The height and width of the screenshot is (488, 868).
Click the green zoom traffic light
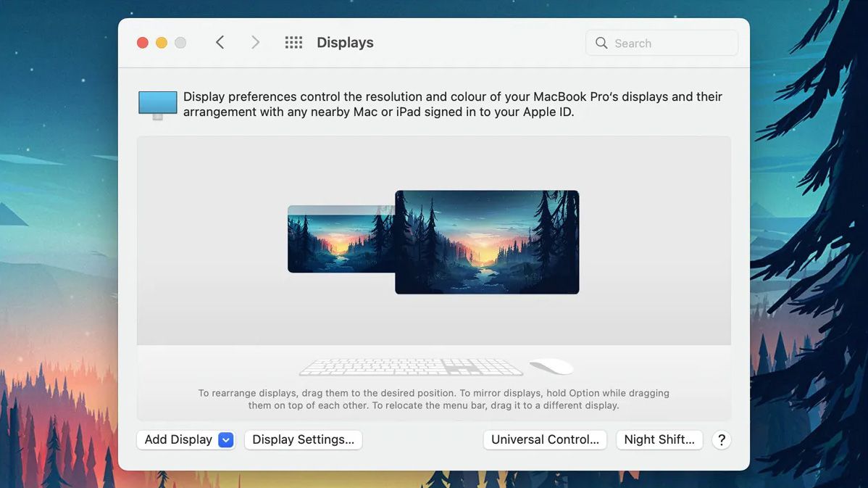click(180, 42)
